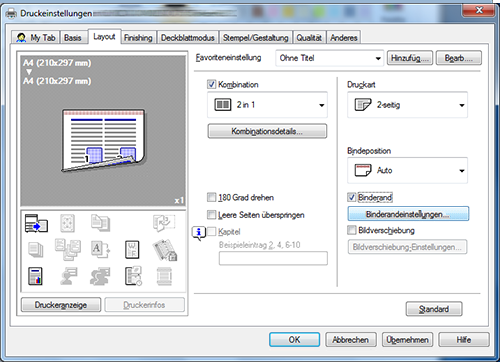Switch to the Finishing tab
This screenshot has width=500, height=362.
pos(138,38)
